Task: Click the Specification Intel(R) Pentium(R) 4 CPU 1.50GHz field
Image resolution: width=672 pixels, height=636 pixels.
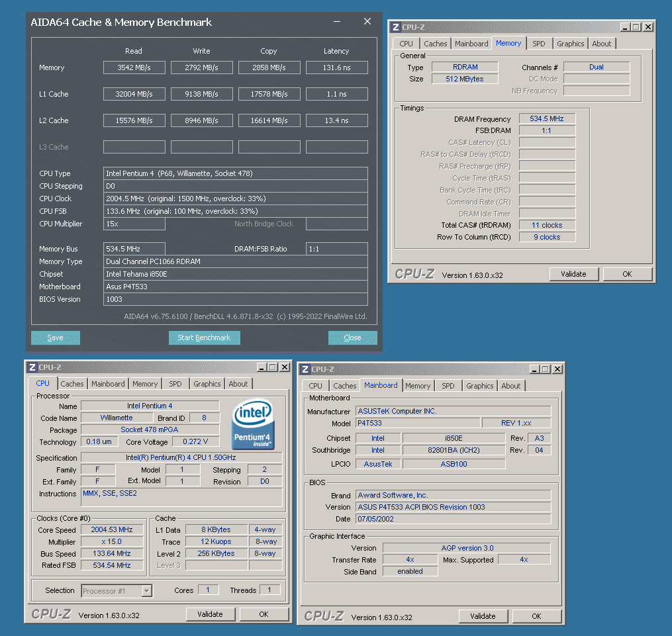Action: 181,457
